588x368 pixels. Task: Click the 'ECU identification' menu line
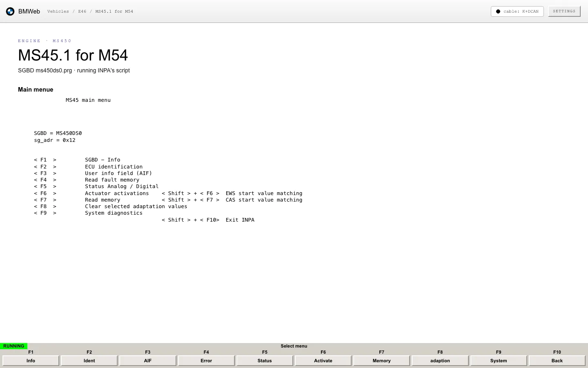coord(114,167)
